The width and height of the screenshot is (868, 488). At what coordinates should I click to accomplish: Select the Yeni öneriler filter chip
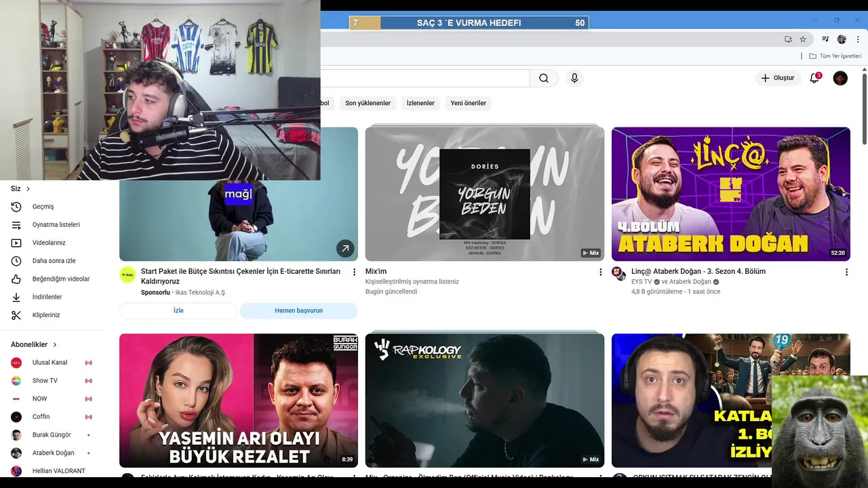[469, 103]
